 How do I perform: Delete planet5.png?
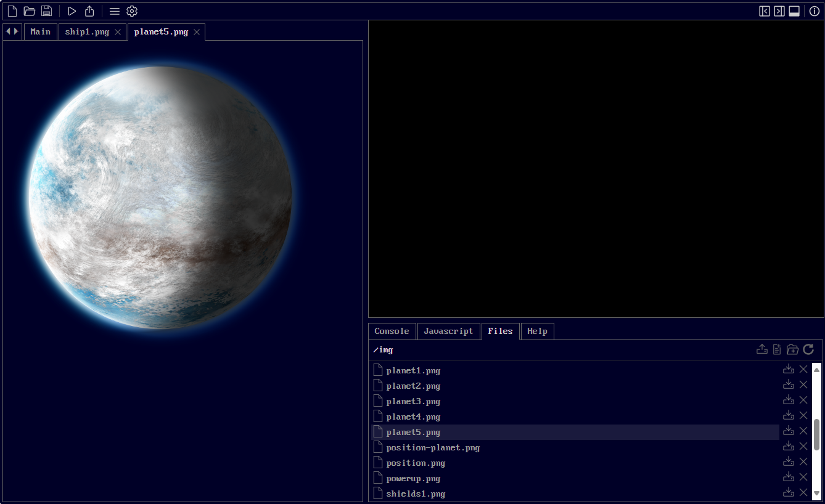click(803, 431)
